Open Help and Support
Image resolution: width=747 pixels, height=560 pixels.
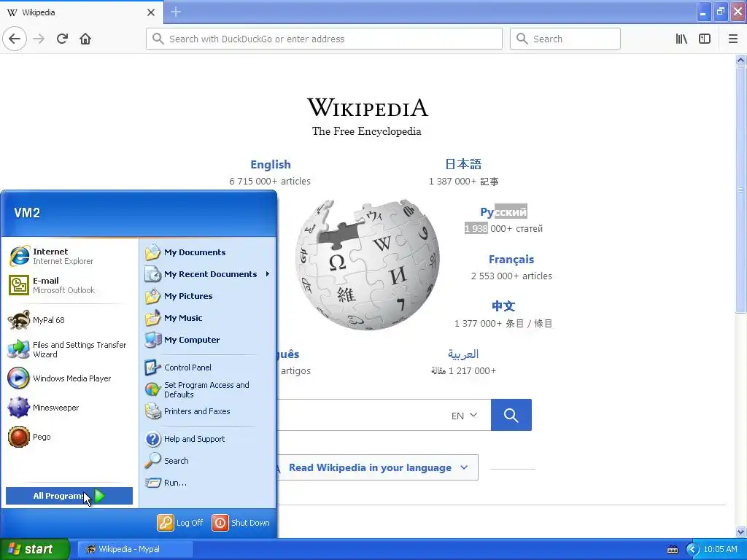click(208, 439)
